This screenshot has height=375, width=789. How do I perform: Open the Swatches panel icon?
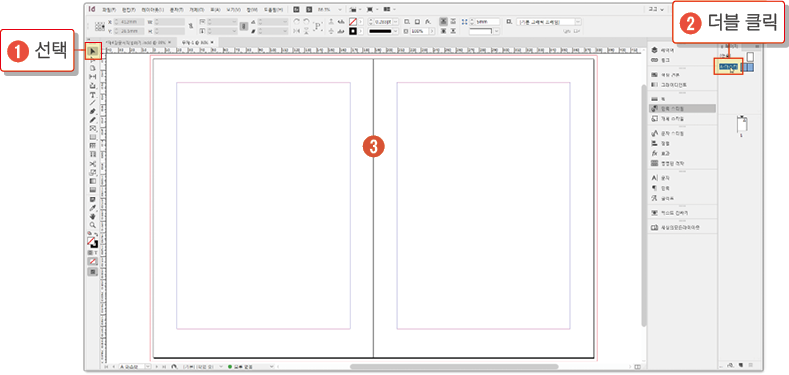tap(654, 75)
